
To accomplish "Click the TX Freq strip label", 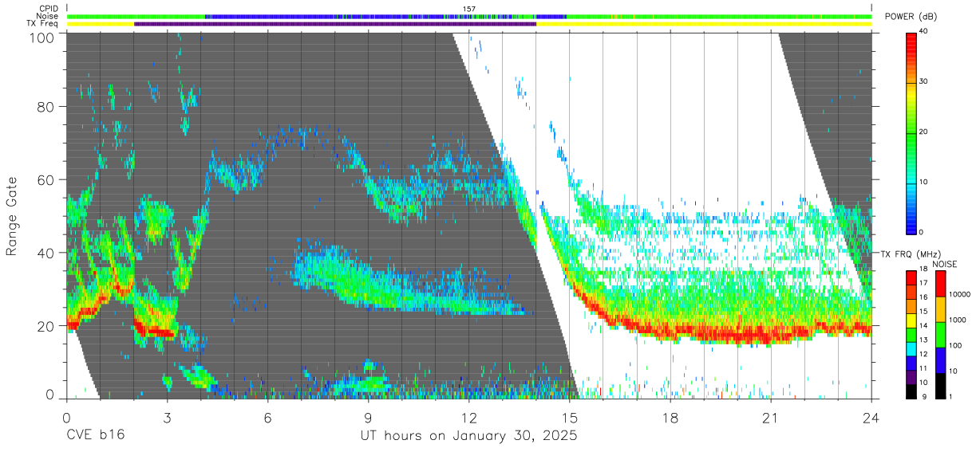I will click(42, 24).
